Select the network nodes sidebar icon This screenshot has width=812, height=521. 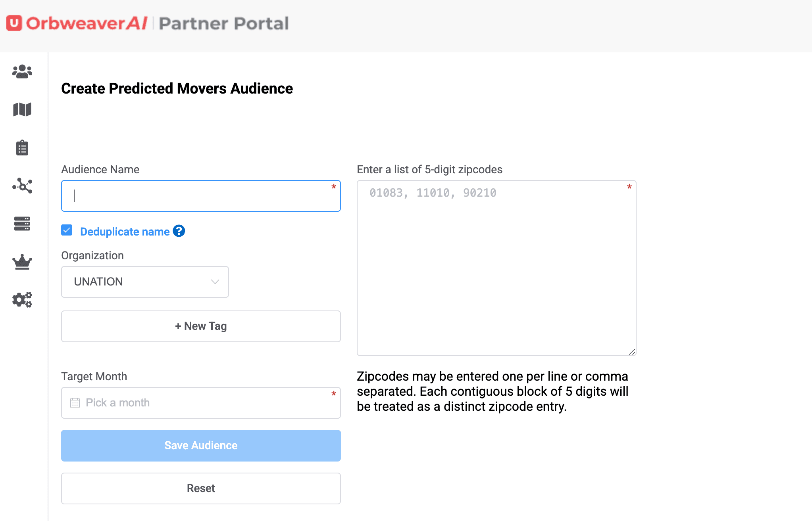(22, 186)
